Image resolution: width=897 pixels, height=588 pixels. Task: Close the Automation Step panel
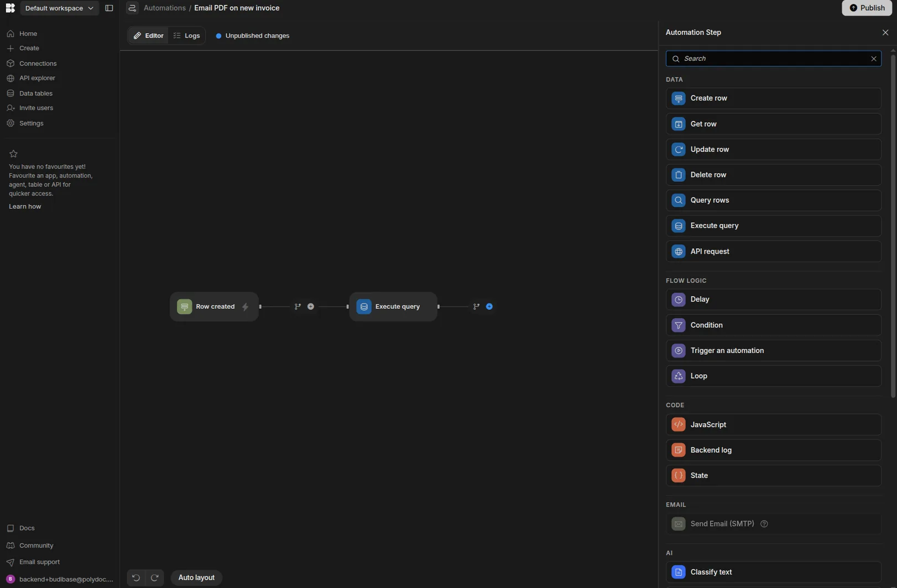[x=885, y=33]
